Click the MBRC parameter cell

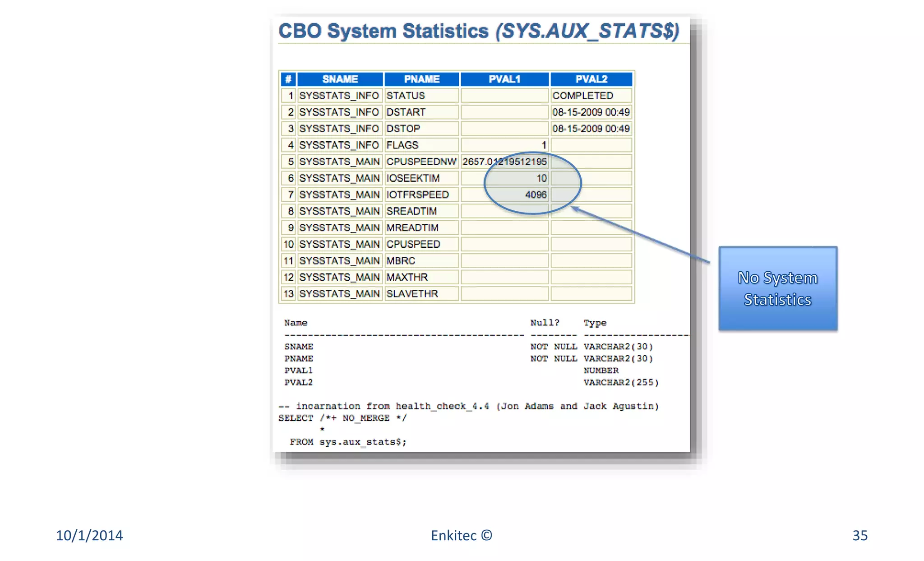401,261
